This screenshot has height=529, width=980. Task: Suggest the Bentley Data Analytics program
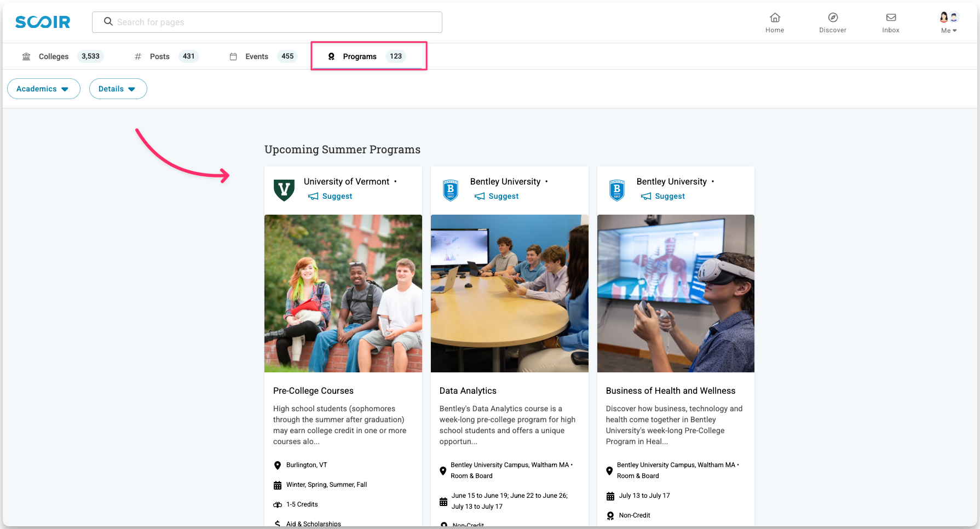497,196
